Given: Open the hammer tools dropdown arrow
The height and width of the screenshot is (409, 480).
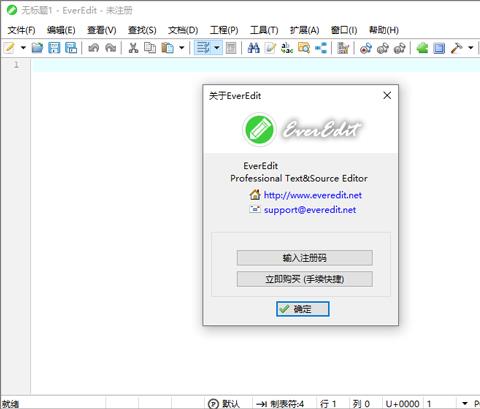Looking at the screenshot, I should (471, 48).
